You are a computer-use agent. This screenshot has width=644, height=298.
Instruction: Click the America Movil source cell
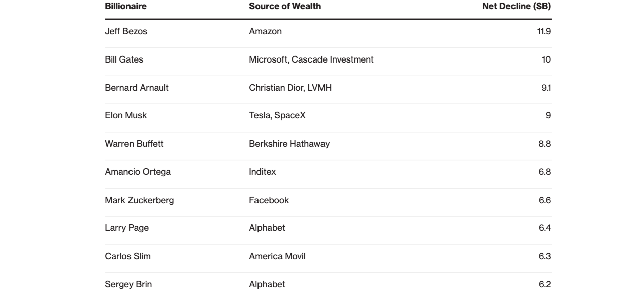point(277,256)
